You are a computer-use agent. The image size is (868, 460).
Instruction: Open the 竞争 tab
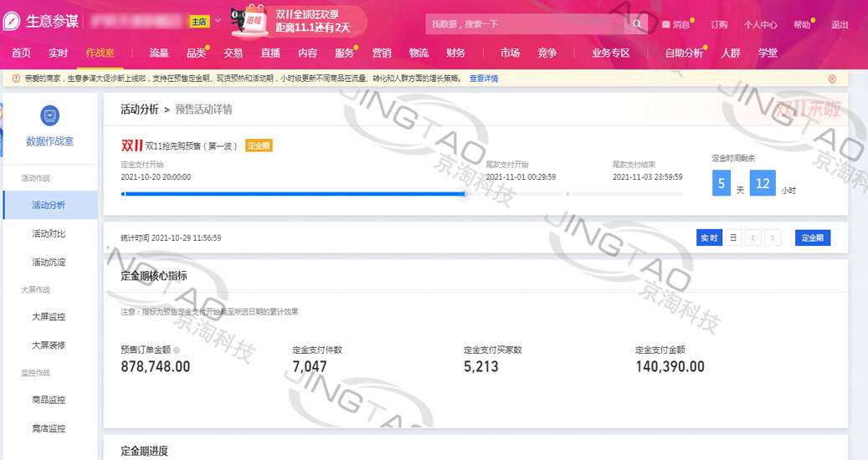click(x=547, y=53)
